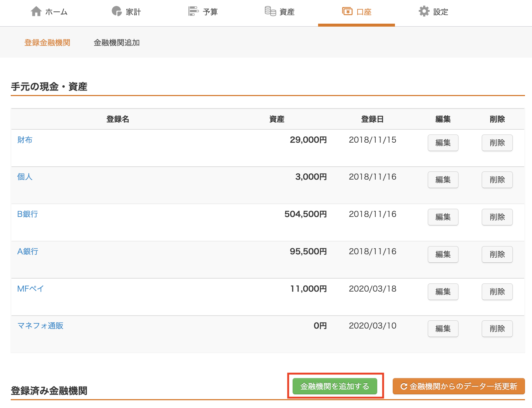
Task: Open the 資産 coins stack icon
Action: [x=270, y=11]
